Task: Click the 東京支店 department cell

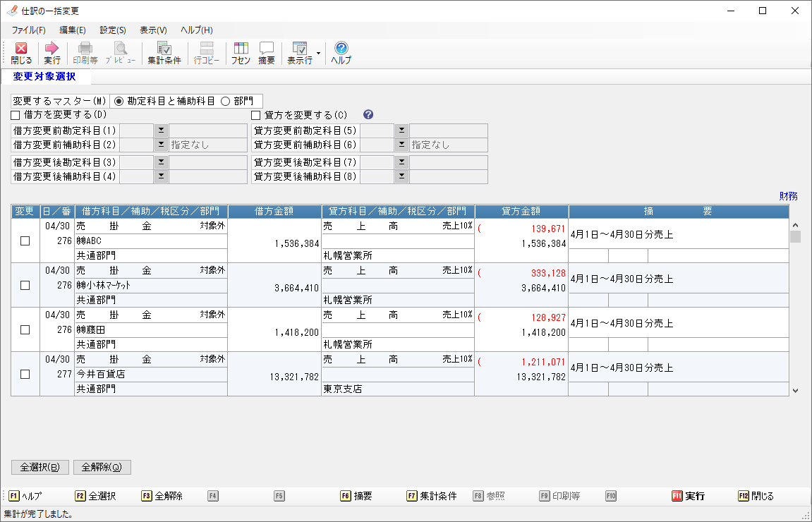Action: [x=398, y=389]
